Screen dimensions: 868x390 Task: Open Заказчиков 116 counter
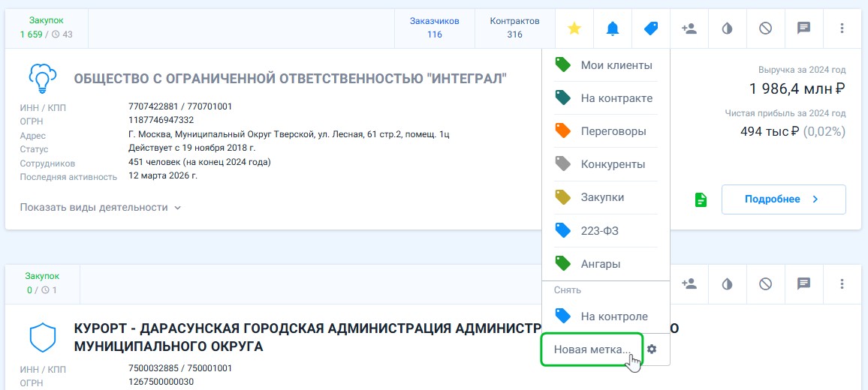click(435, 28)
